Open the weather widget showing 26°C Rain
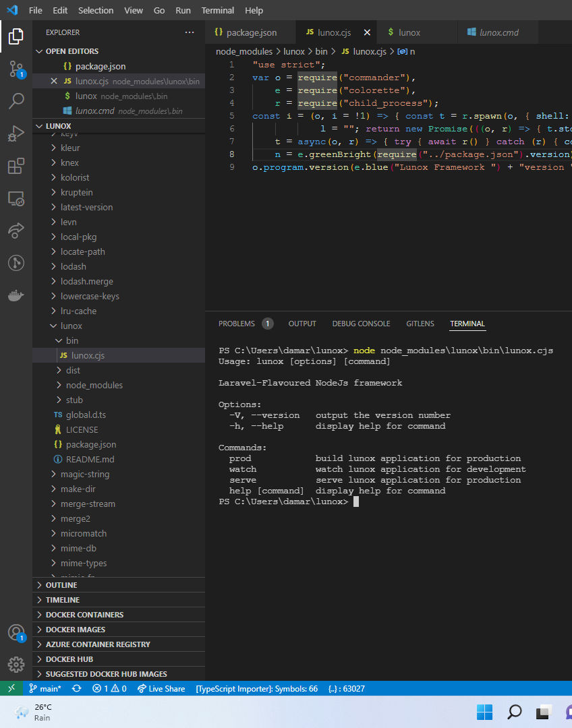This screenshot has width=572, height=728. point(32,712)
